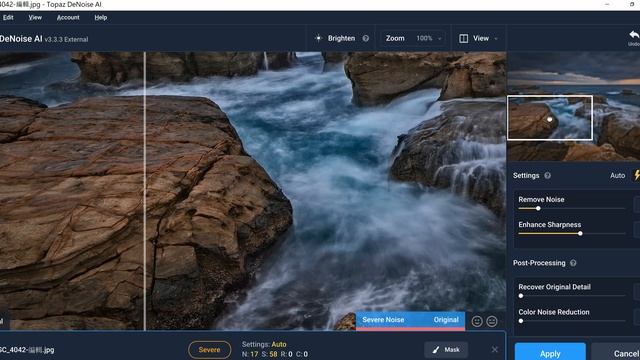Viewport: 640px width, 360px height.
Task: Adjust Recover Original Detail slider handle
Action: pos(521,296)
